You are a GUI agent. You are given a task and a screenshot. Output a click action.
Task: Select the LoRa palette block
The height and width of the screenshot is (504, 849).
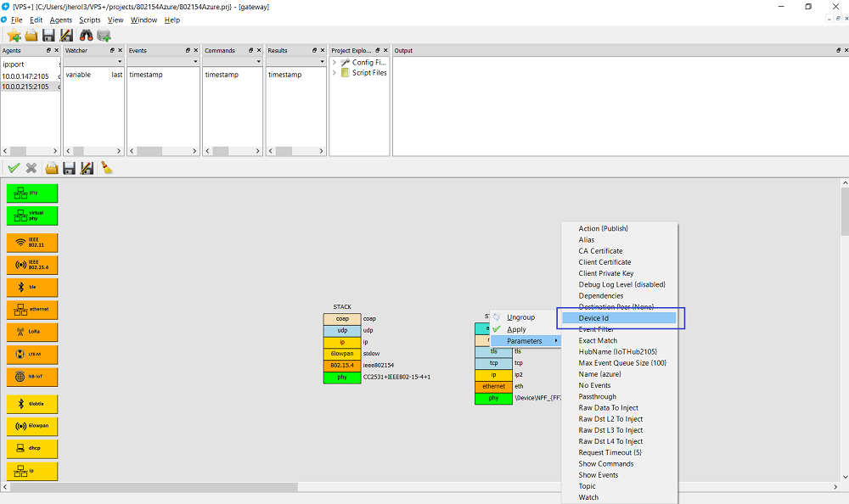click(32, 331)
